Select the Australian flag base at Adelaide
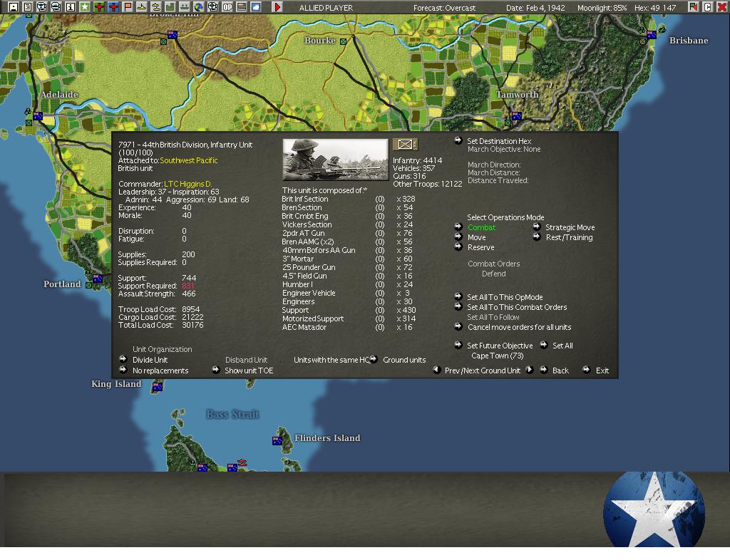 pos(38,116)
